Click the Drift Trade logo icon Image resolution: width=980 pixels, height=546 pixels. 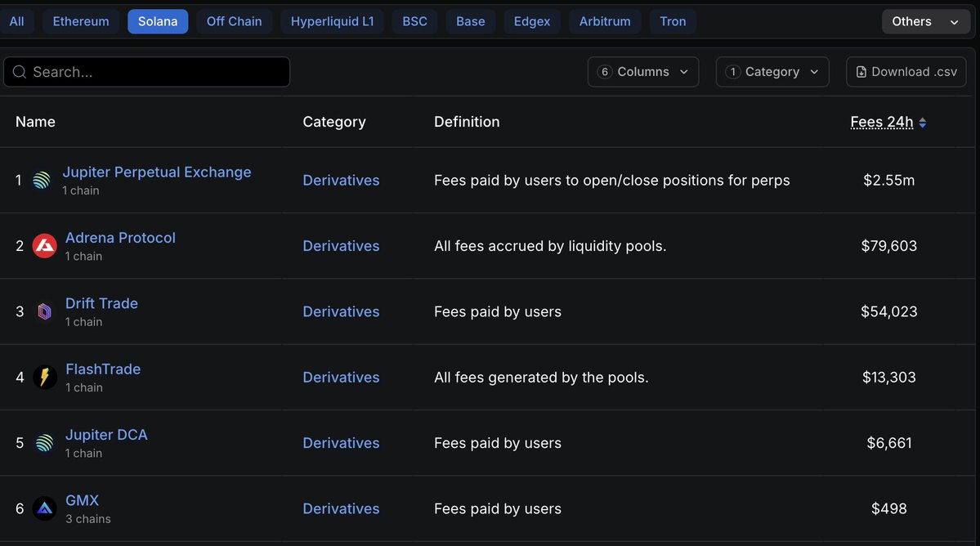44,311
